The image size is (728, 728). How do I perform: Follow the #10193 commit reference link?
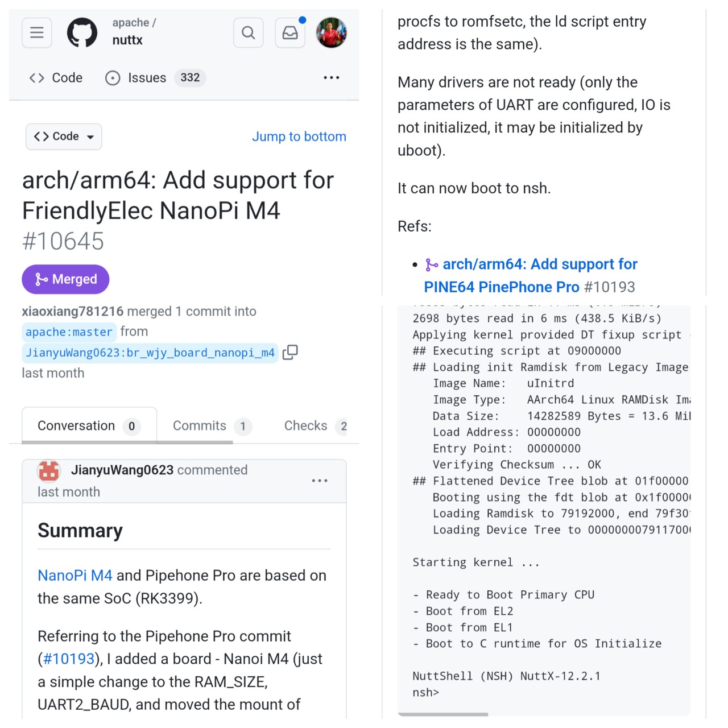(68, 659)
